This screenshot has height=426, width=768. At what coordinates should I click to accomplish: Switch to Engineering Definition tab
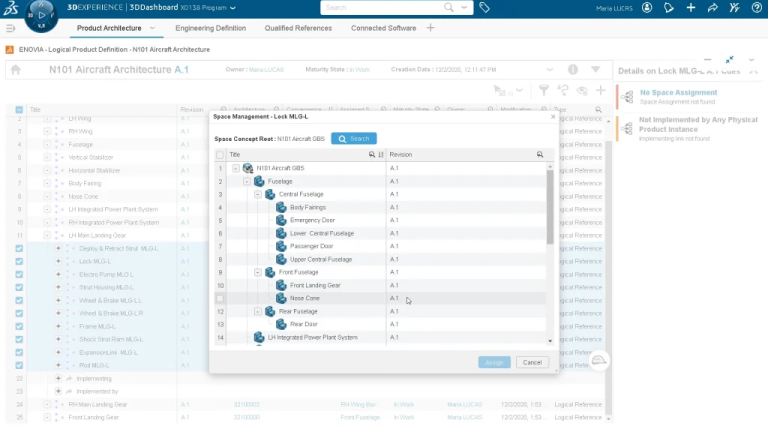pos(210,28)
